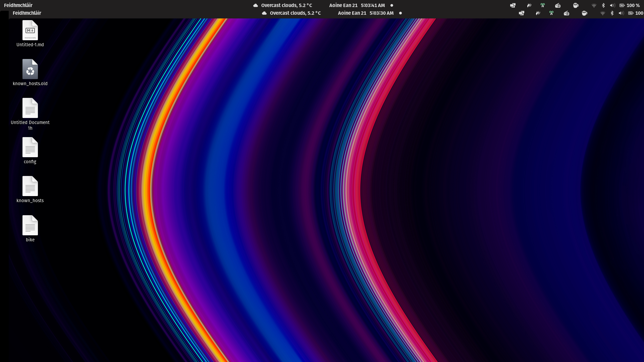Click the Wi-Fi signal indicator in the panel

tap(594, 5)
